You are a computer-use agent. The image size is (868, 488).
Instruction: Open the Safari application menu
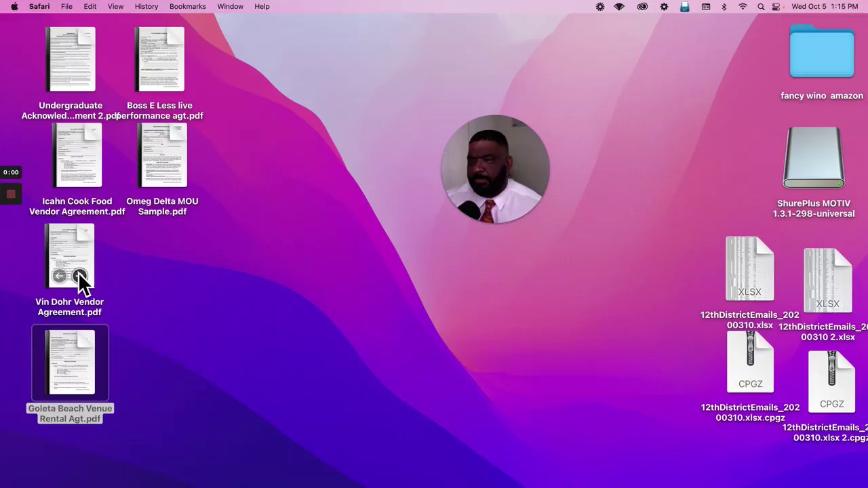(39, 7)
